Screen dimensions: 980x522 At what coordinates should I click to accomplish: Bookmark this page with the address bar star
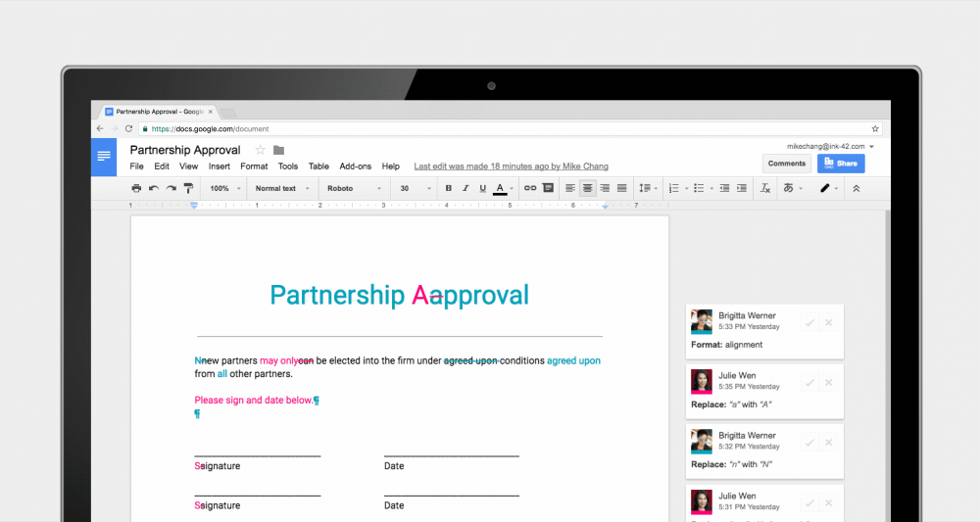pyautogui.click(x=875, y=128)
